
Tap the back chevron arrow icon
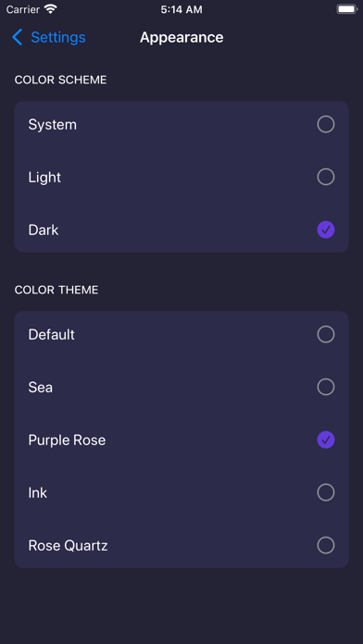click(17, 37)
